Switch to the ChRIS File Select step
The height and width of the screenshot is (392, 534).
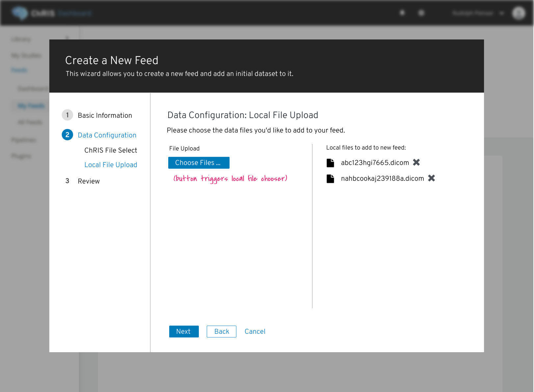point(111,150)
